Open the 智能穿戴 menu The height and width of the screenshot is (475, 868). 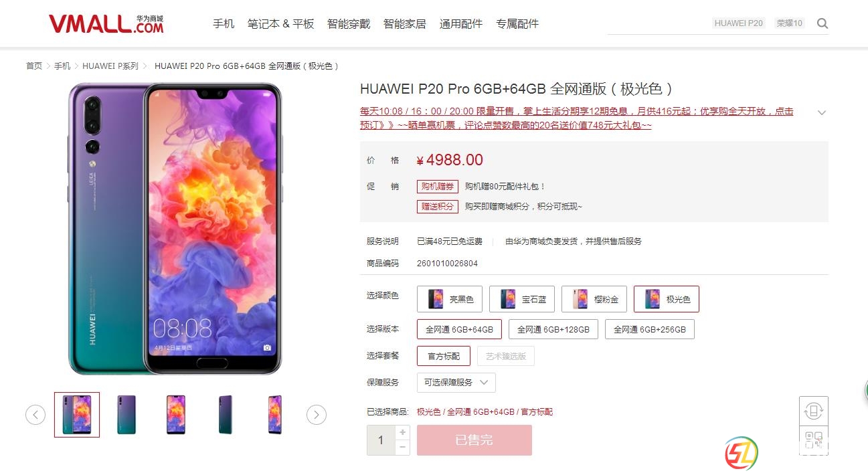349,23
